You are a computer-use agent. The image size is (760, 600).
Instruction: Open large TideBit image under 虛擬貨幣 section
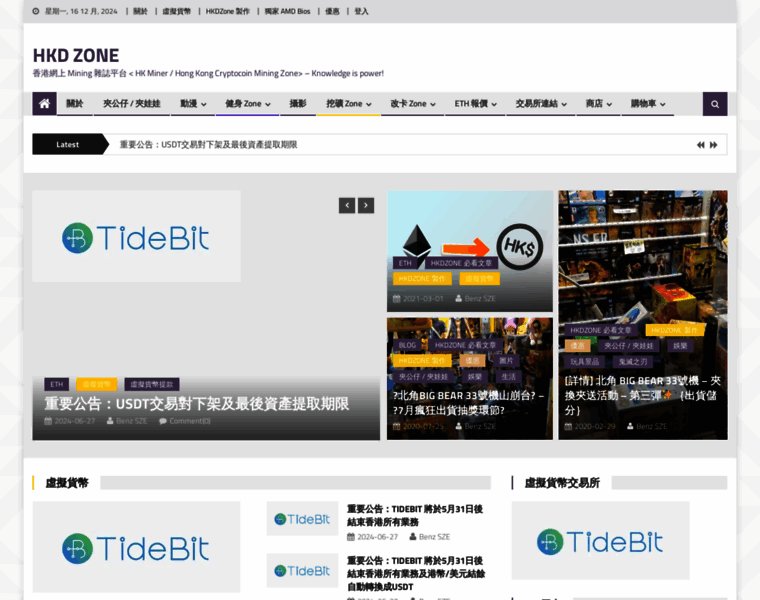click(136, 547)
